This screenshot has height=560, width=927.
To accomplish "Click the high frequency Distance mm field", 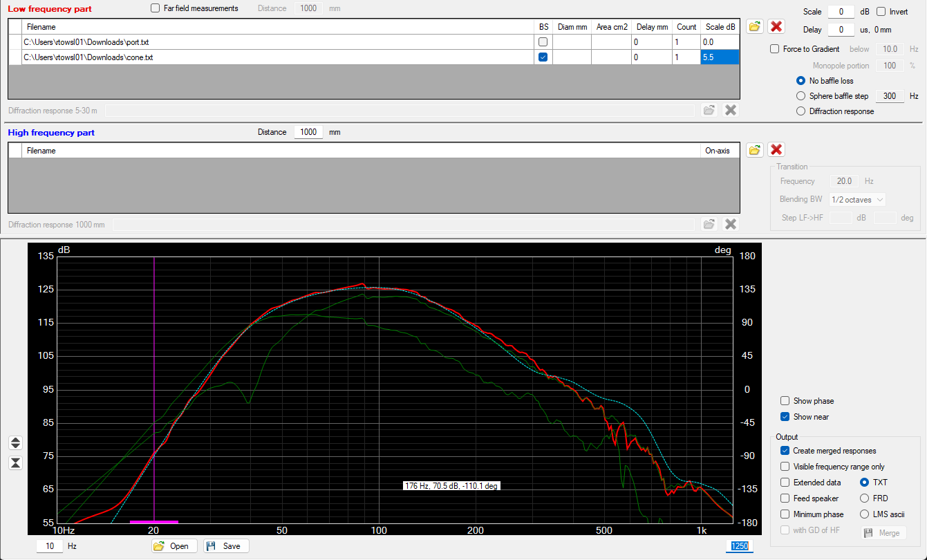I will pyautogui.click(x=308, y=132).
